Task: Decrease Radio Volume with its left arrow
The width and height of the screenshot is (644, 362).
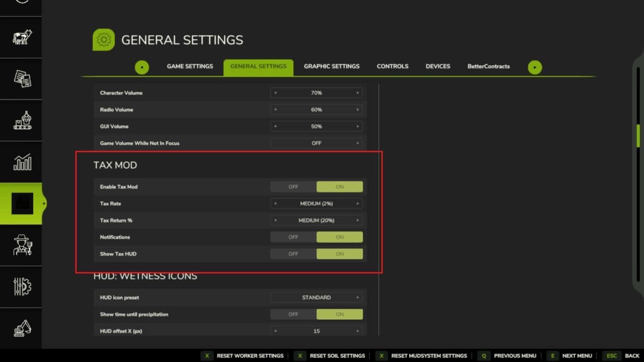Action: click(275, 110)
